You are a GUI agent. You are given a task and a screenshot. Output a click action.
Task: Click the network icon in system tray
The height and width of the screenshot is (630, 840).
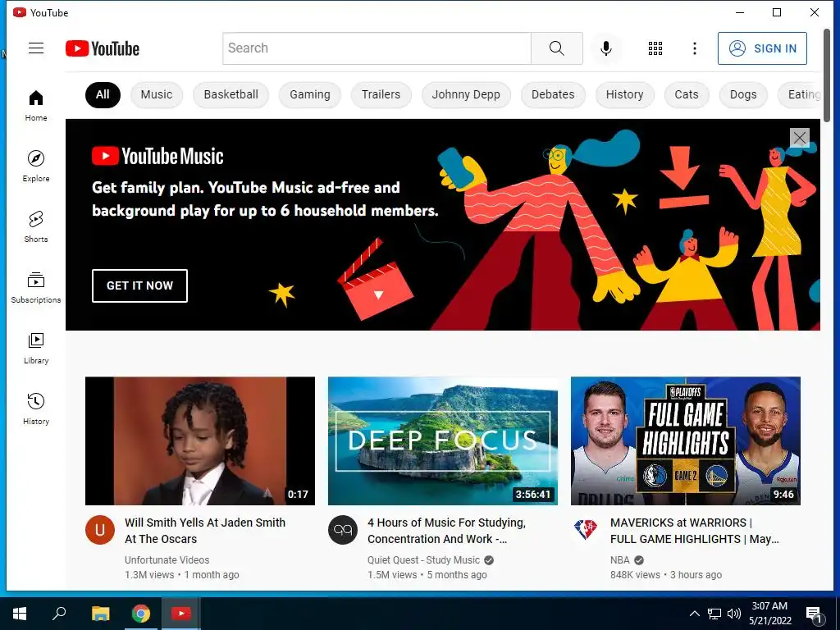click(714, 614)
